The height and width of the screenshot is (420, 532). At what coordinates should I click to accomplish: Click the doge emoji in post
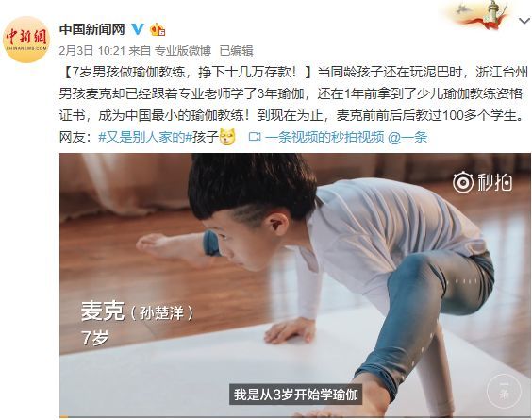[227, 137]
